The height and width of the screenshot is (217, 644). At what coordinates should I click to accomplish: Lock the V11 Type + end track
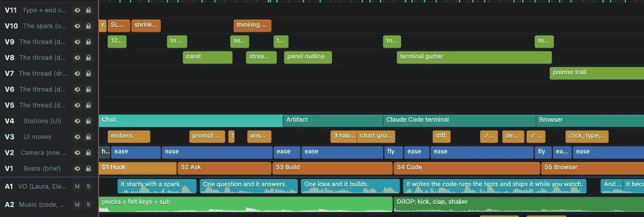pyautogui.click(x=88, y=11)
